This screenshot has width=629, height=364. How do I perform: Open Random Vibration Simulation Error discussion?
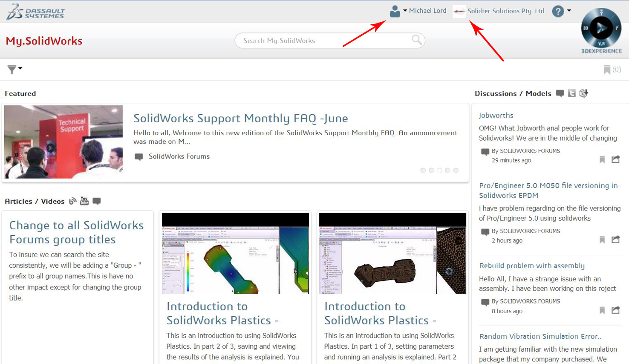pos(540,336)
